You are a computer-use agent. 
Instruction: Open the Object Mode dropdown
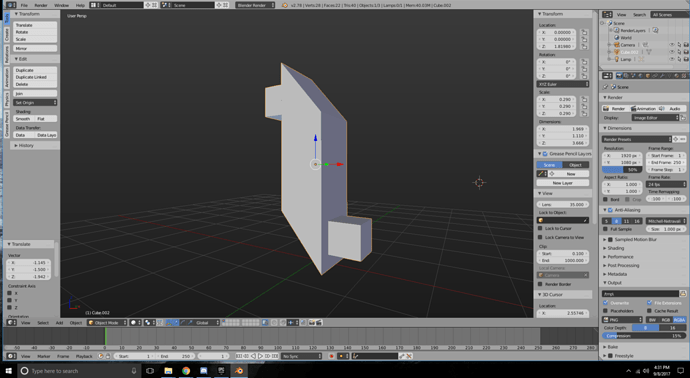pos(107,323)
